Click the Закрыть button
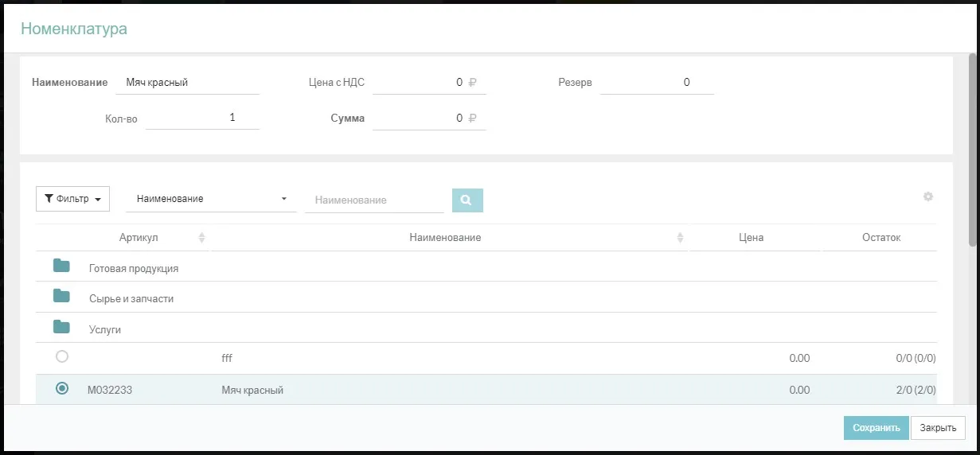This screenshot has height=455, width=980. coord(938,428)
